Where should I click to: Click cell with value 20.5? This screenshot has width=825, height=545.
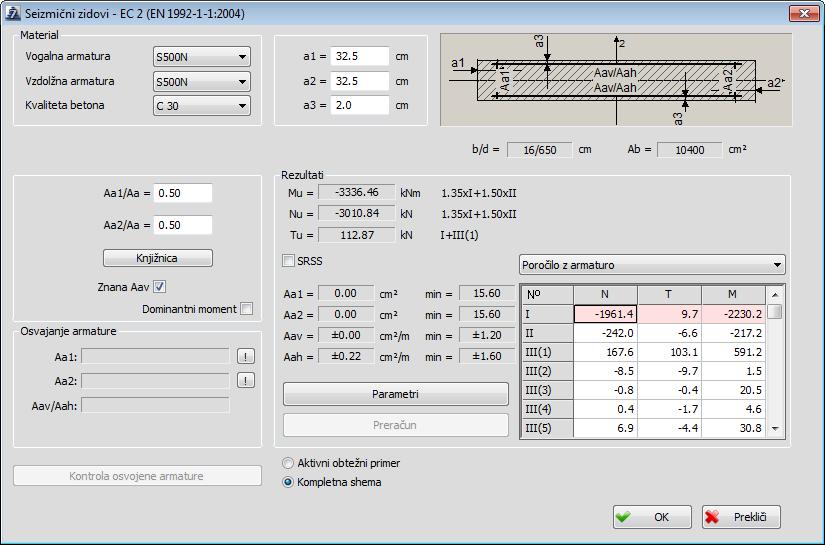pos(733,390)
